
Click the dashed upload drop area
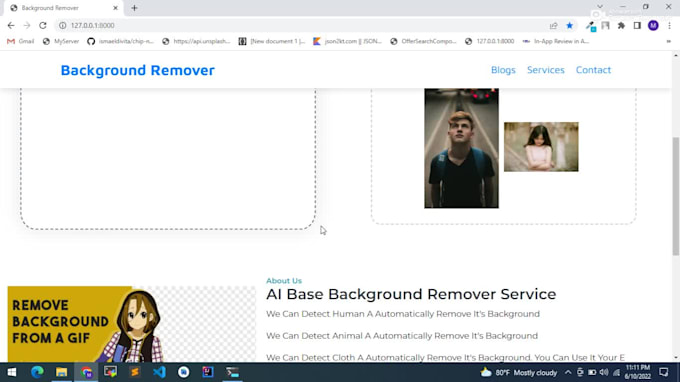168,159
